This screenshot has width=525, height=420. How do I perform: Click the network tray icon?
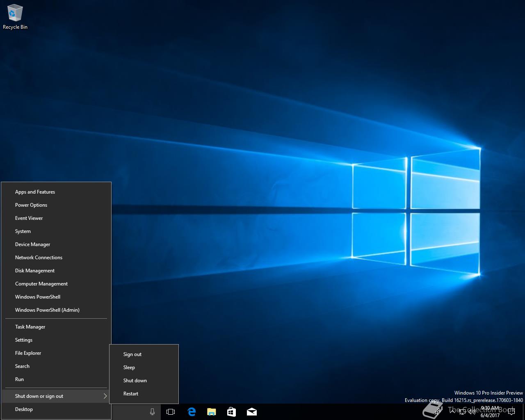coord(462,412)
